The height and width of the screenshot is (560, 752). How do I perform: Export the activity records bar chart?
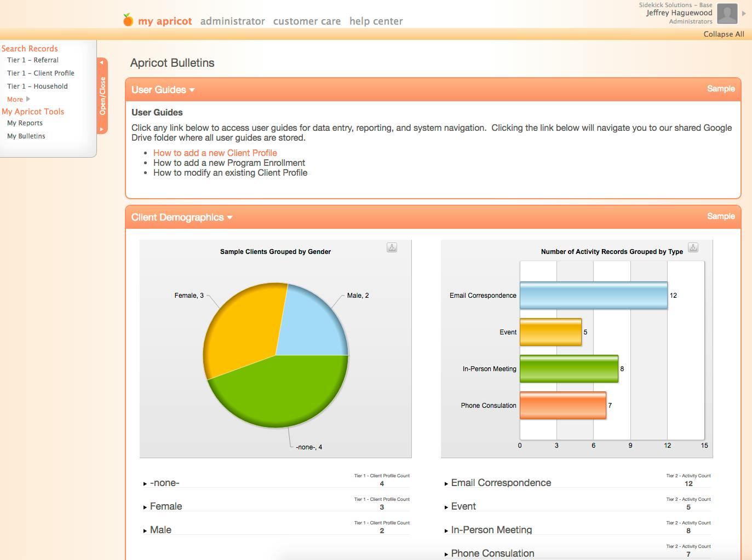point(693,247)
